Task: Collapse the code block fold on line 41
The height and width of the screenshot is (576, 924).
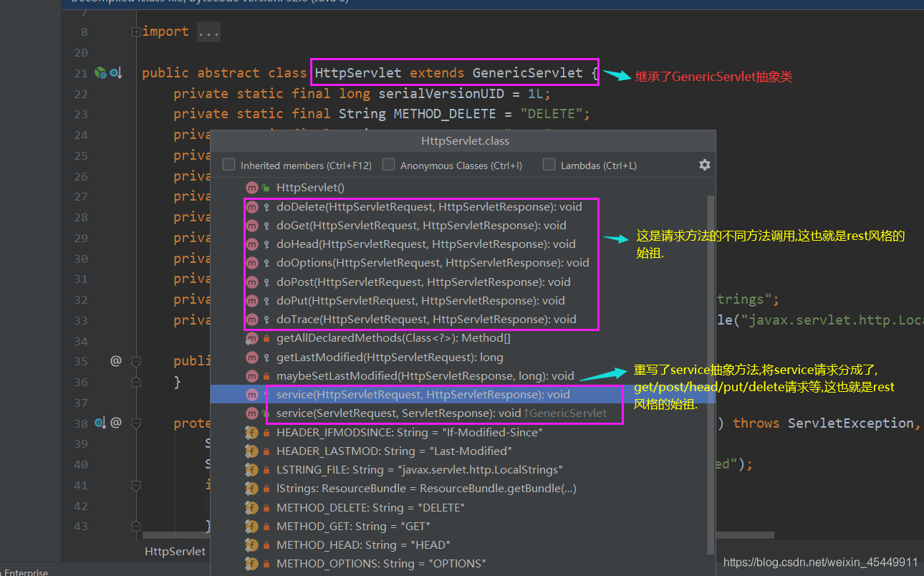Action: point(136,485)
